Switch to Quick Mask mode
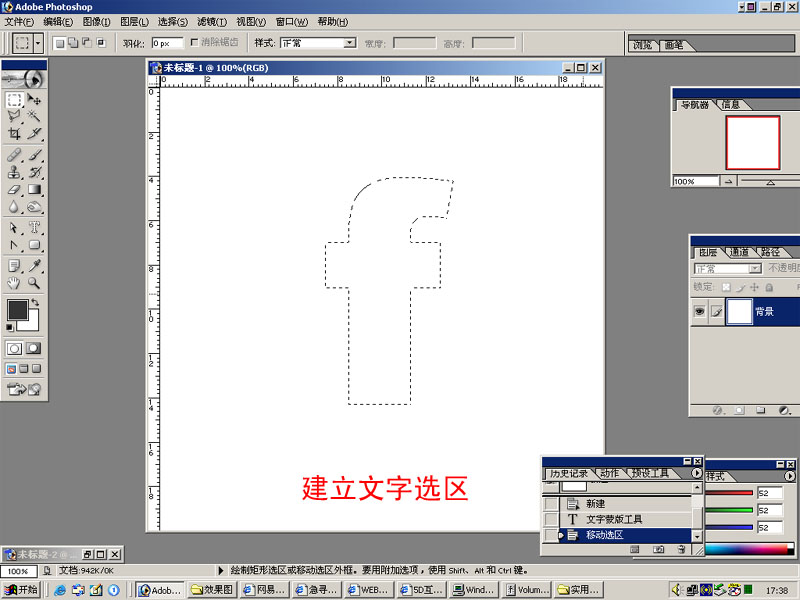The height and width of the screenshot is (600, 800). [34, 348]
